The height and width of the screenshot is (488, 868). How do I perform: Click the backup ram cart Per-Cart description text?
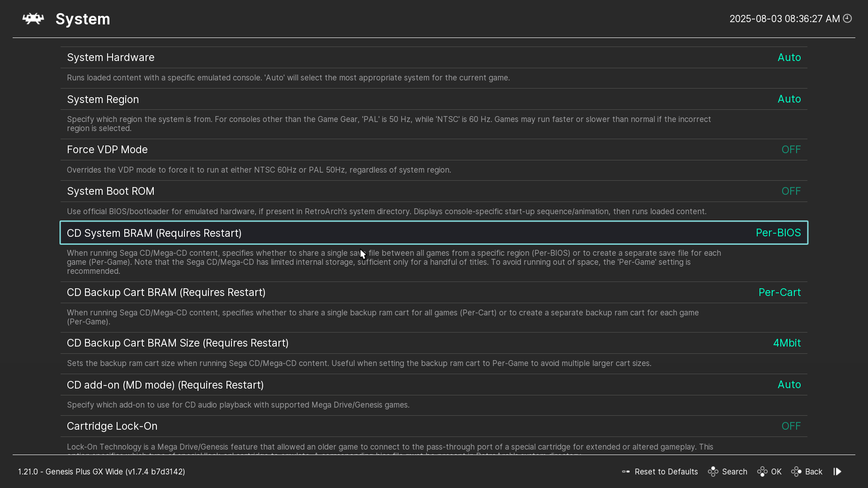pos(383,317)
